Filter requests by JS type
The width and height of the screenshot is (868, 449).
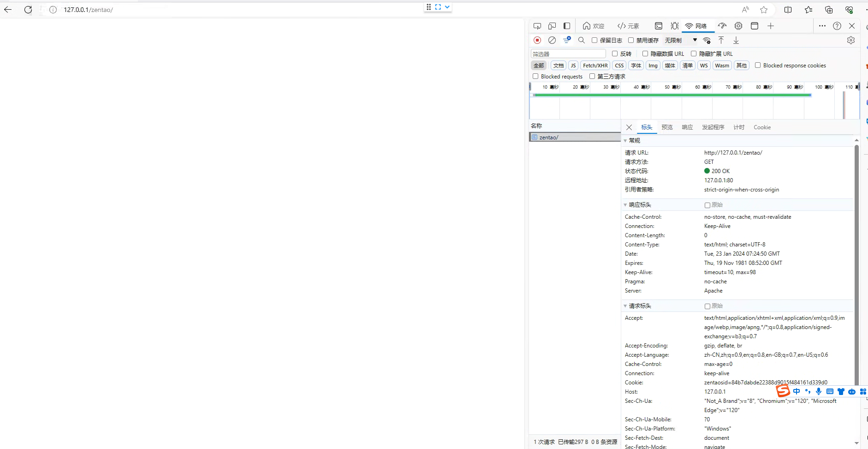tap(573, 66)
